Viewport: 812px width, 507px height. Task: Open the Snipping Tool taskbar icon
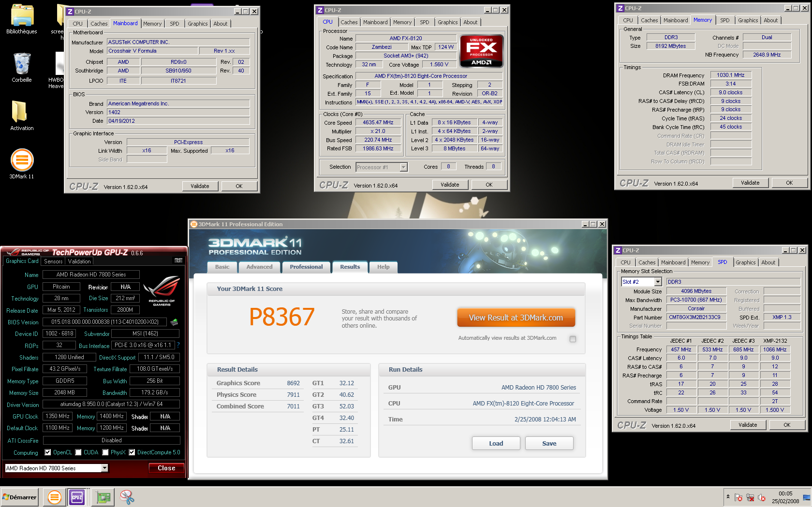point(127,497)
